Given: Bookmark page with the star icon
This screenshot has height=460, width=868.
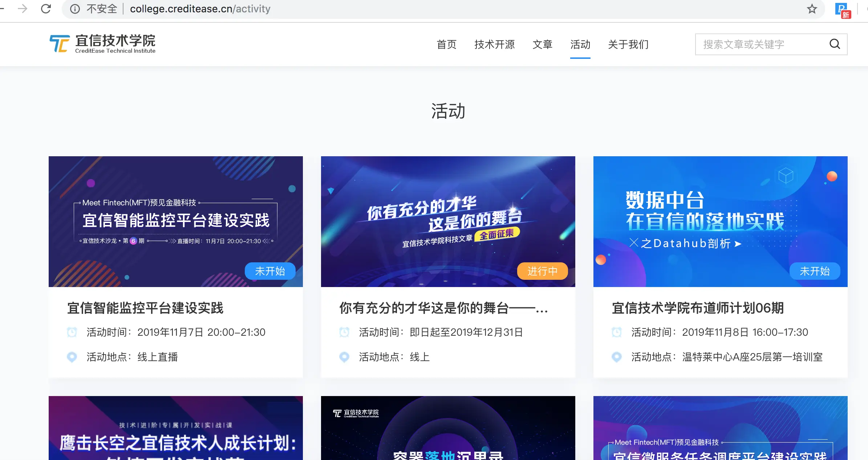Looking at the screenshot, I should click(812, 9).
